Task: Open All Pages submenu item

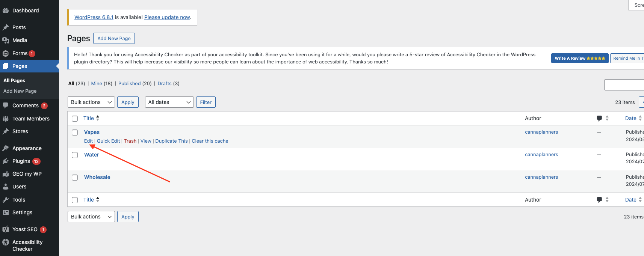Action: 14,80
